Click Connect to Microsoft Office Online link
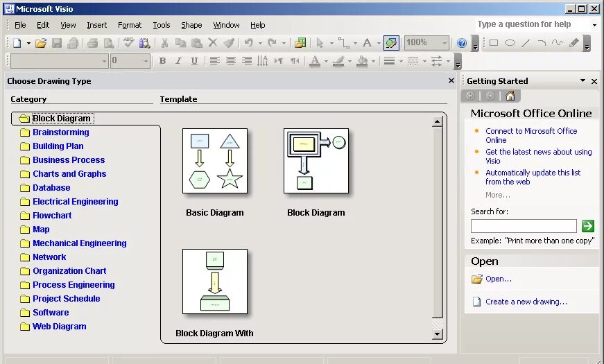This screenshot has height=364, width=604. click(531, 136)
